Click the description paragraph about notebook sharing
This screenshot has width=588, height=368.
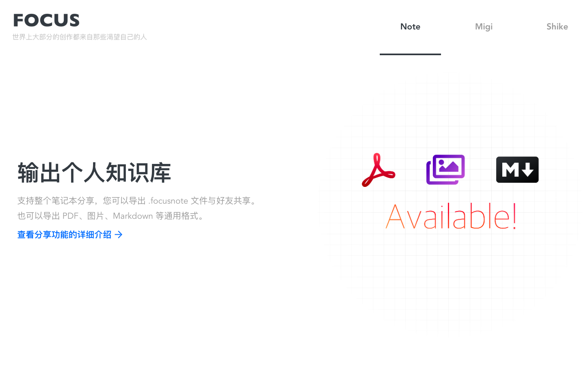click(x=137, y=201)
